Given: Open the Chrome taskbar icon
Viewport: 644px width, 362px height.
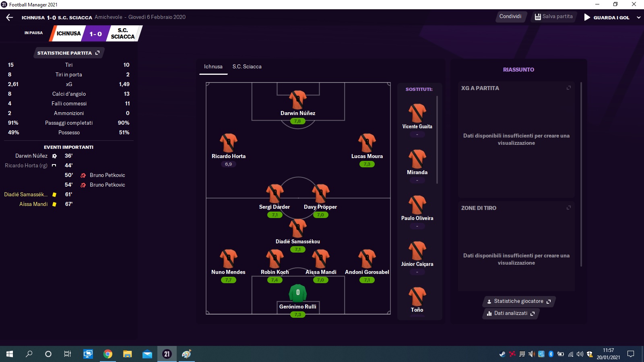Looking at the screenshot, I should click(107, 354).
